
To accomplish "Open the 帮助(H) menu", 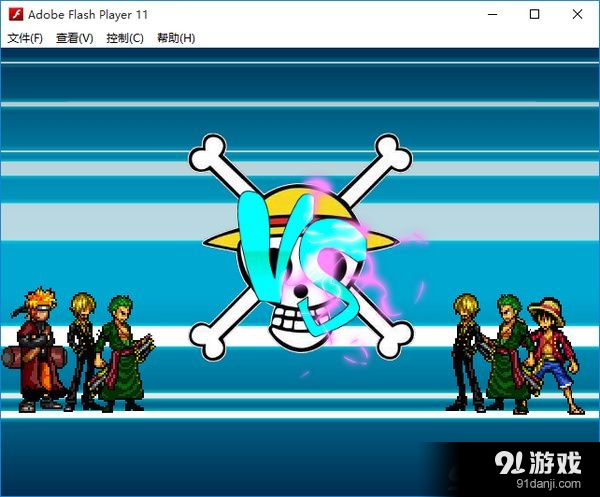I will pyautogui.click(x=176, y=38).
